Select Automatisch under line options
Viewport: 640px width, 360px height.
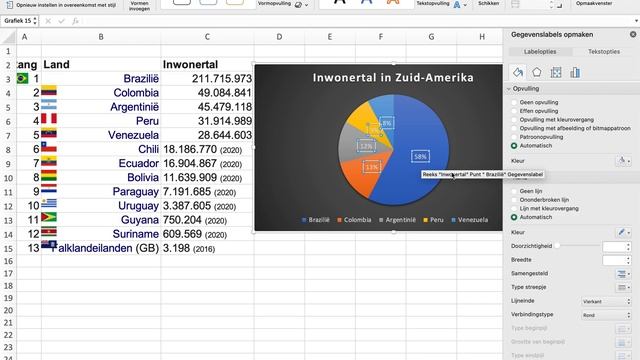point(514,217)
